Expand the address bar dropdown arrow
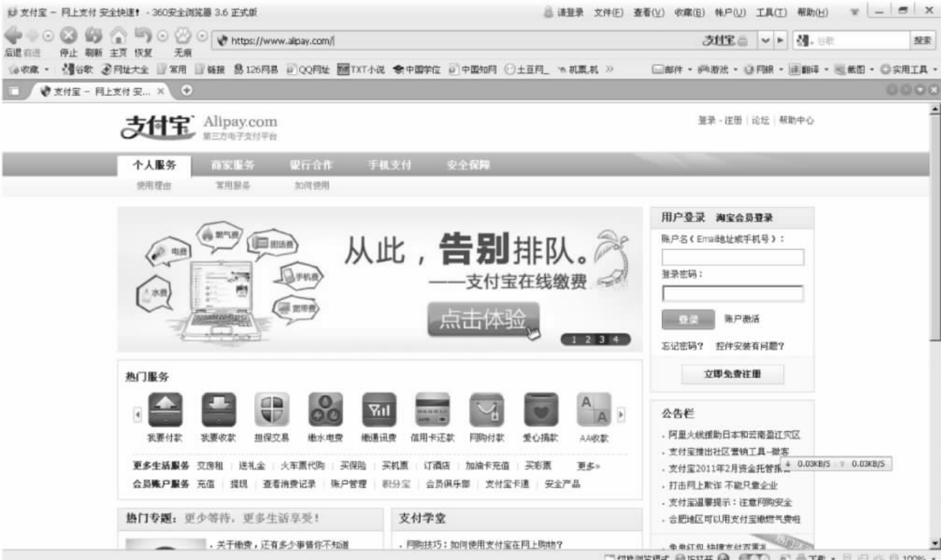The image size is (941, 560). 765,40
